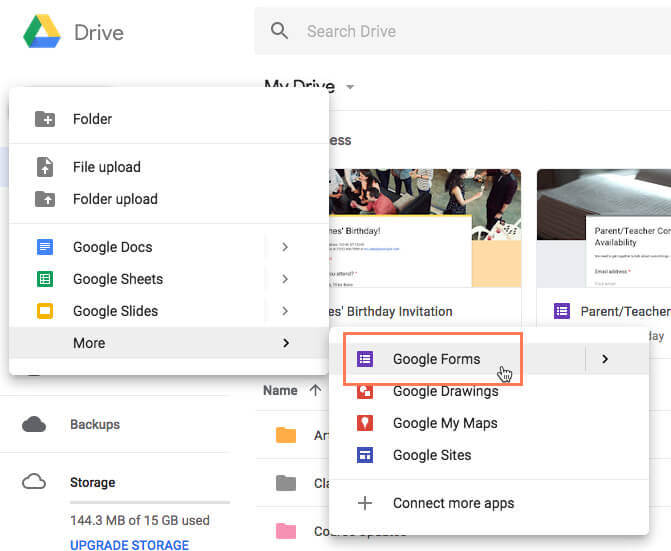671x551 pixels.
Task: Click the search magnifier icon
Action: pyautogui.click(x=280, y=32)
